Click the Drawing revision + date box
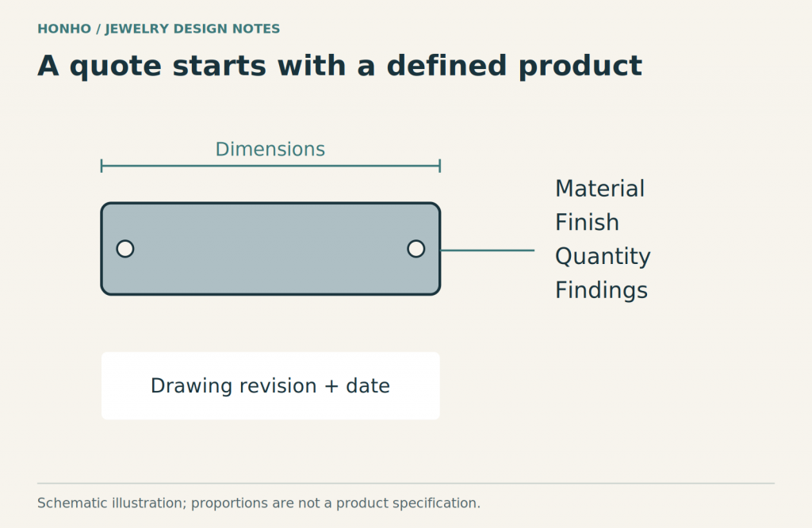Image resolution: width=812 pixels, height=528 pixels. (270, 385)
